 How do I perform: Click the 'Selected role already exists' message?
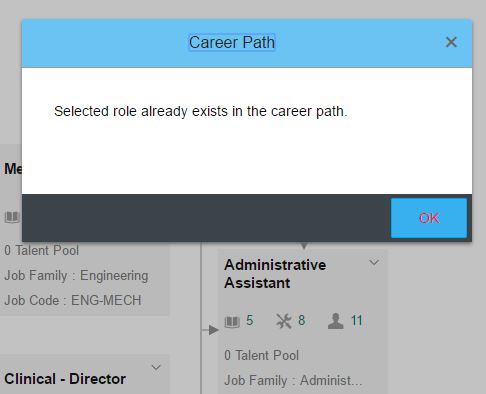pyautogui.click(x=201, y=111)
